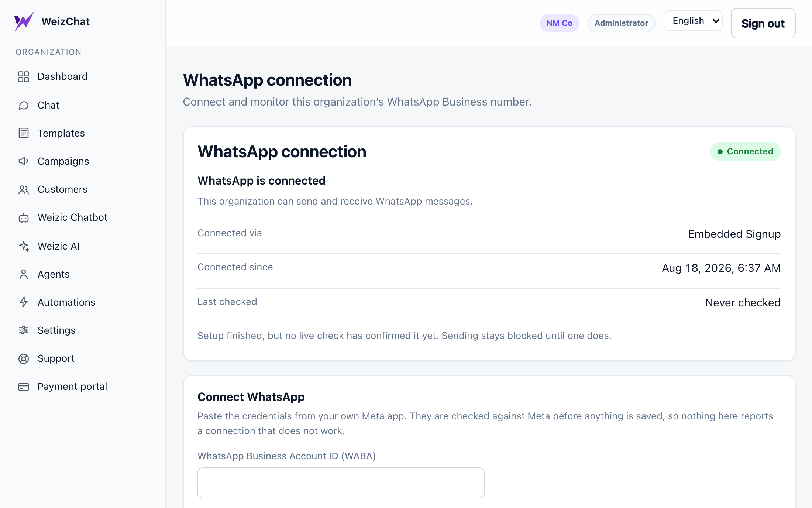This screenshot has height=508, width=812.
Task: Focus the WhatsApp Business Account ID field
Action: point(341,483)
